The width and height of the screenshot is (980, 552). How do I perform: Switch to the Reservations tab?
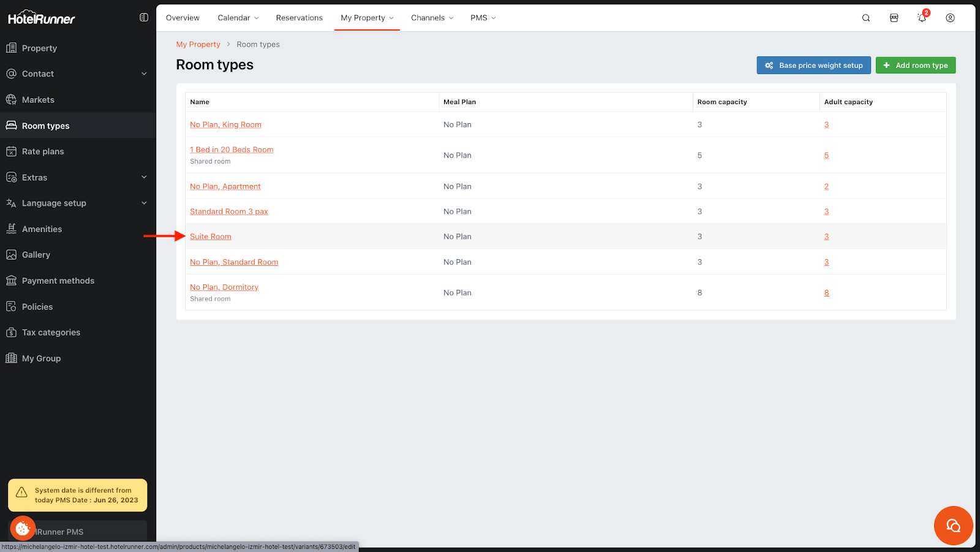(x=299, y=18)
